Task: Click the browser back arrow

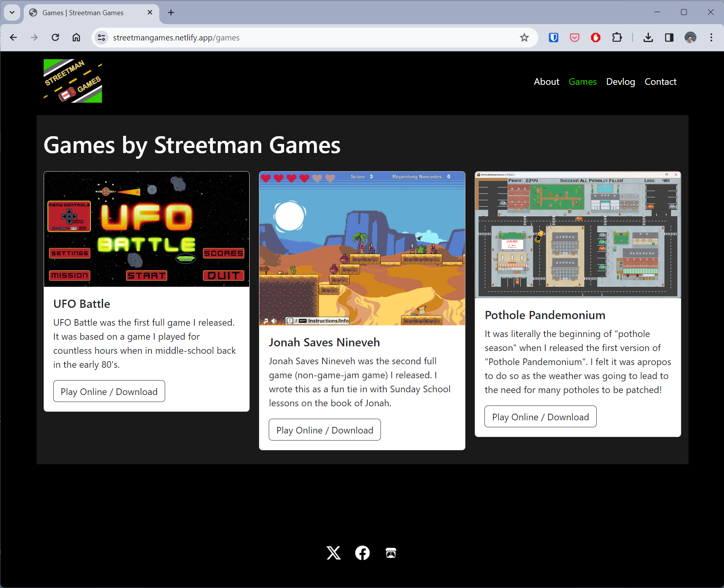Action: click(x=14, y=37)
